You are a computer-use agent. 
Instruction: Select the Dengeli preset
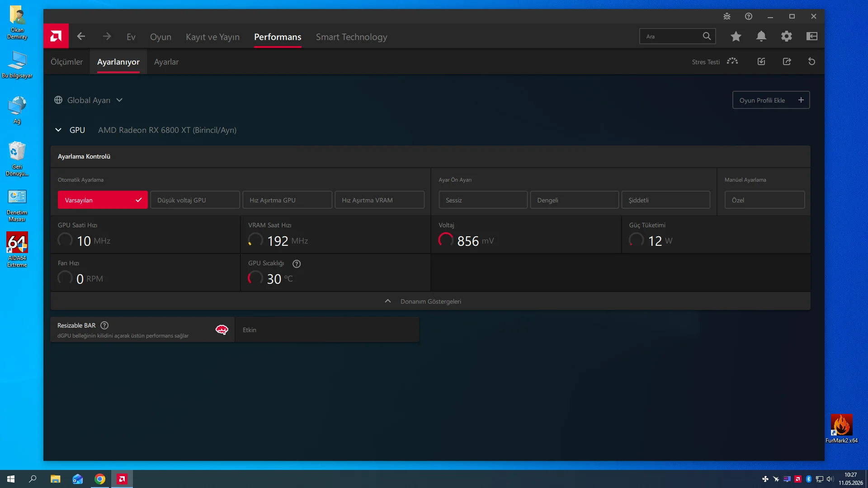pyautogui.click(x=575, y=200)
